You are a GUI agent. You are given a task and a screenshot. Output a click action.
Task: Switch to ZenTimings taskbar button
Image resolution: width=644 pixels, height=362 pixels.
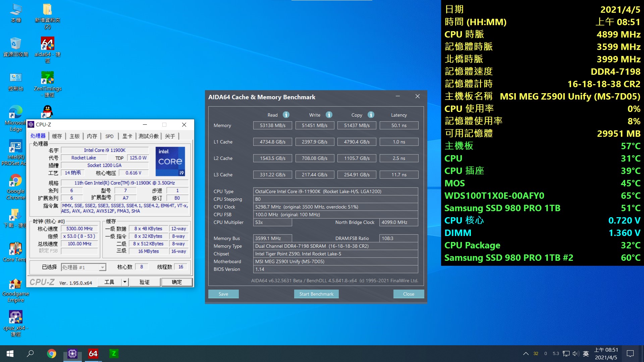[114, 354]
